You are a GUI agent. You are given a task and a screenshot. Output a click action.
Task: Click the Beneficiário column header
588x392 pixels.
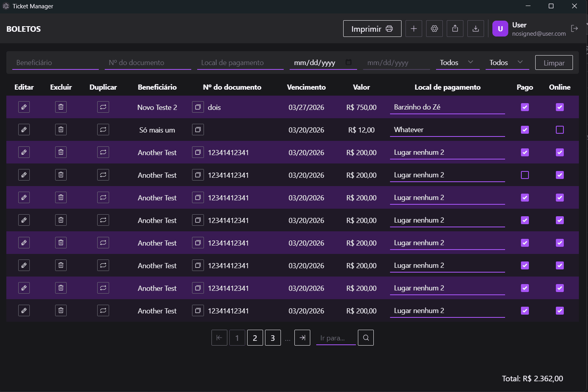pyautogui.click(x=157, y=87)
